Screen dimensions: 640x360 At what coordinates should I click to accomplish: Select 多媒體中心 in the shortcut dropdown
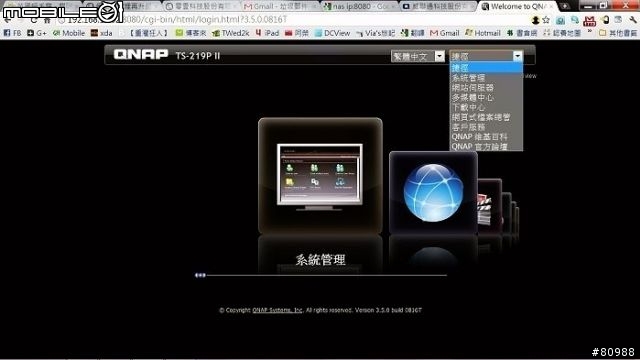(486, 98)
